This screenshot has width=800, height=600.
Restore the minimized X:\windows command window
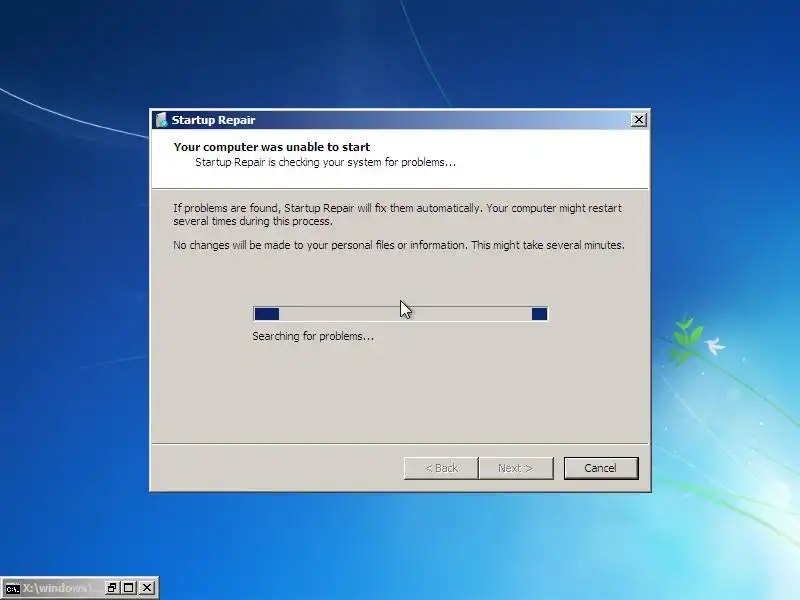(x=111, y=588)
